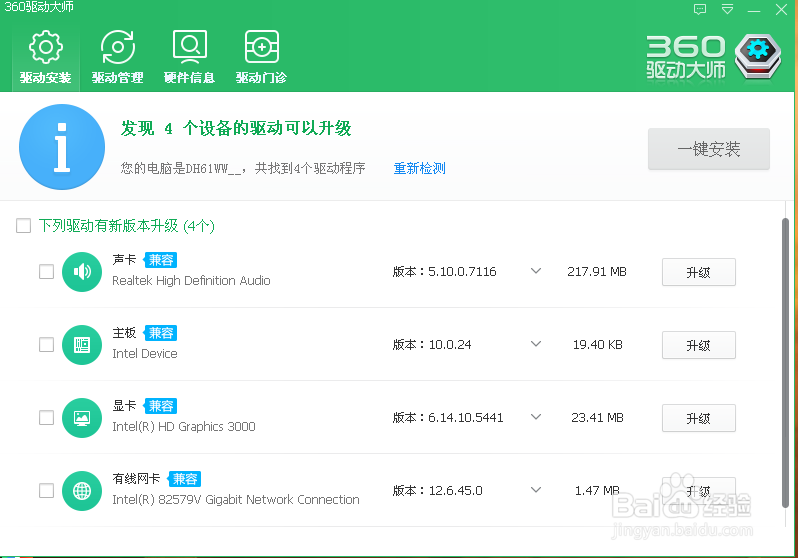Open the title bar dropdown menu icon
Viewport: 798px width, 558px height.
tap(728, 9)
